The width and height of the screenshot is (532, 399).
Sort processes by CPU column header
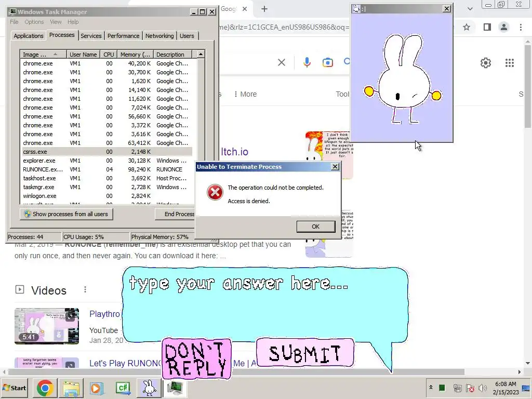(109, 54)
